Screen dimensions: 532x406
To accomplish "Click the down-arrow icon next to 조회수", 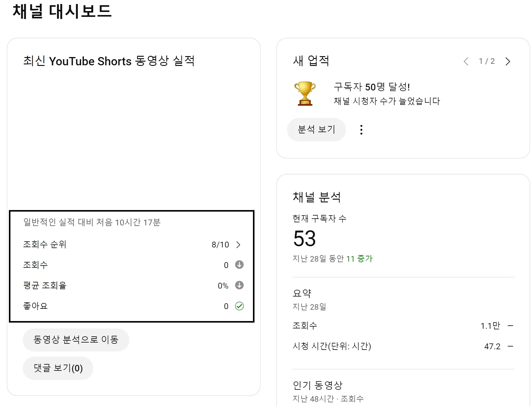I will (239, 265).
